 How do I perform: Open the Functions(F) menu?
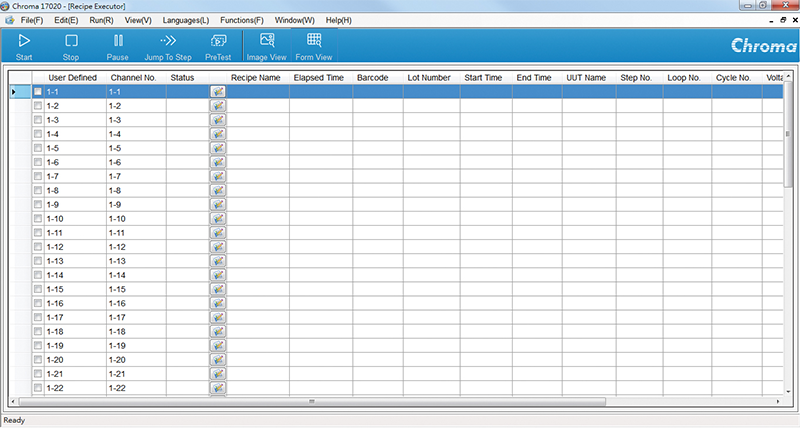241,20
